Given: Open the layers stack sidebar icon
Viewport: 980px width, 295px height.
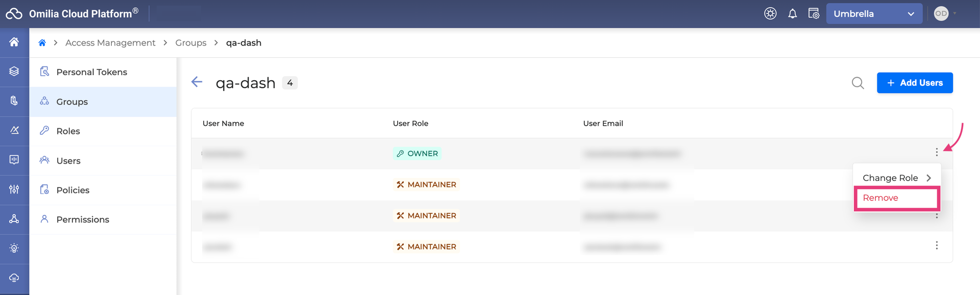Looking at the screenshot, I should [x=14, y=72].
